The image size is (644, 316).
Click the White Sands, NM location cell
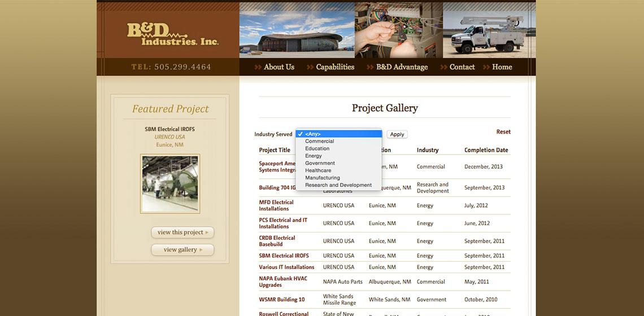(x=389, y=300)
